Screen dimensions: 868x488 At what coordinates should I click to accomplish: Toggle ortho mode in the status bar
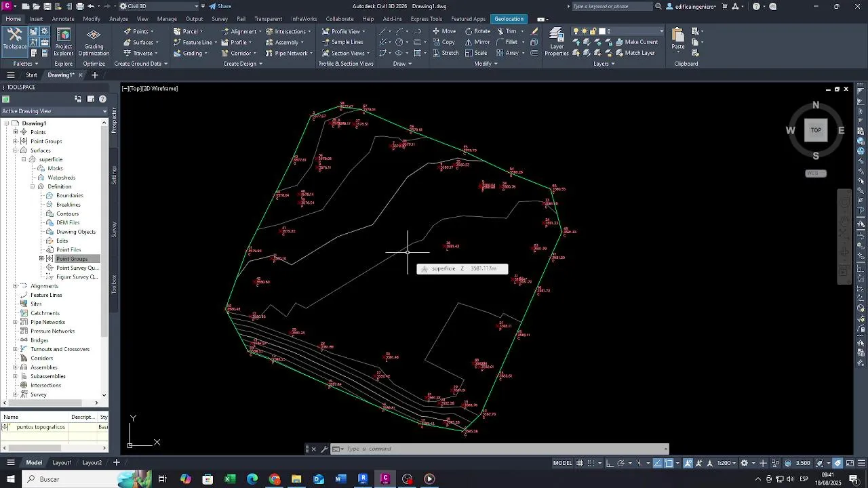point(610,463)
